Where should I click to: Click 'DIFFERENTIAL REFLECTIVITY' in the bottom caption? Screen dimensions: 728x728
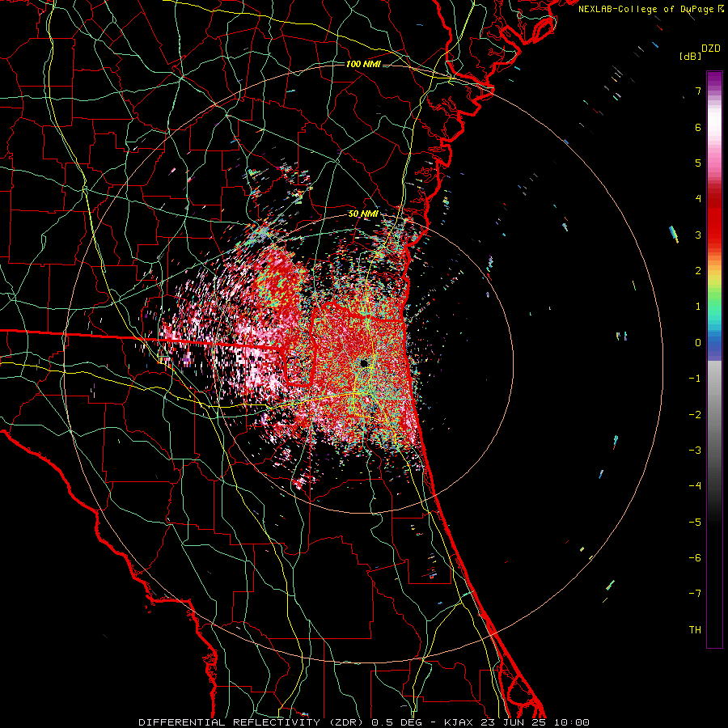[230, 722]
